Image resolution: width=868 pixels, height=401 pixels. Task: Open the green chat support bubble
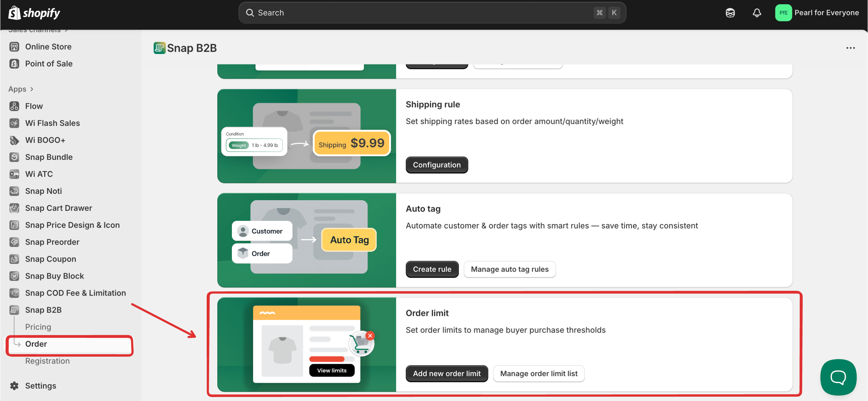[838, 377]
